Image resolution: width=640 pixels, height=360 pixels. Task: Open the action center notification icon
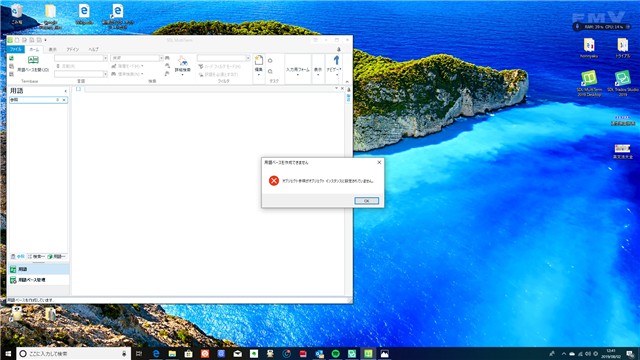(630, 353)
